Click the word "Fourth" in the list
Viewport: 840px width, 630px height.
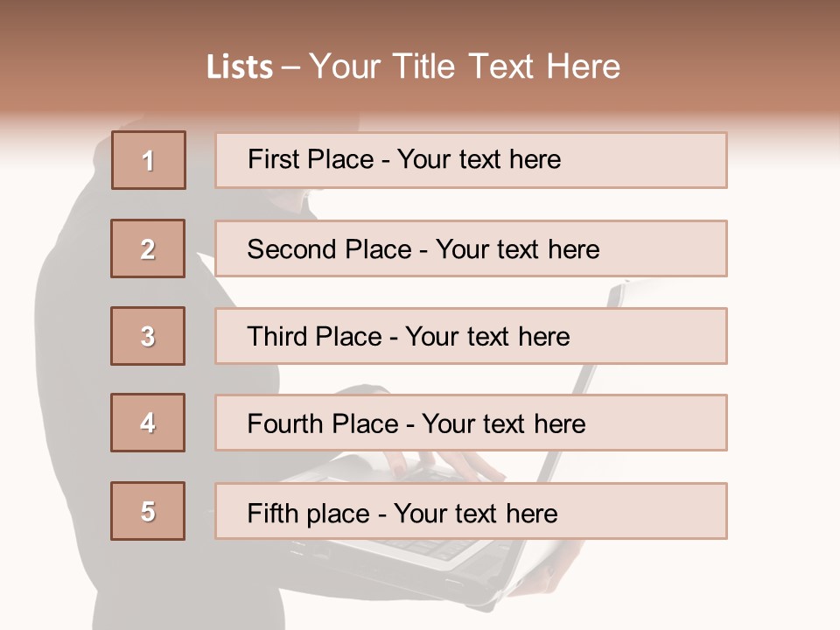tap(283, 423)
